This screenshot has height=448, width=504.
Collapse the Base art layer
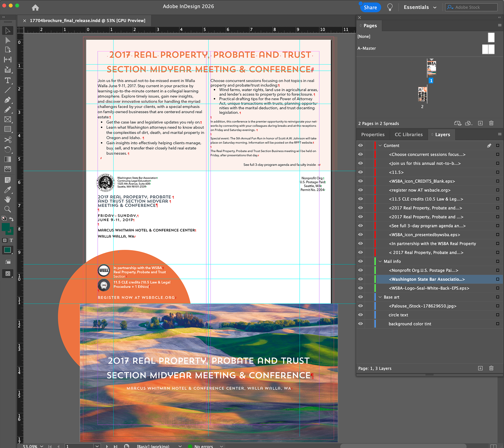[380, 297]
